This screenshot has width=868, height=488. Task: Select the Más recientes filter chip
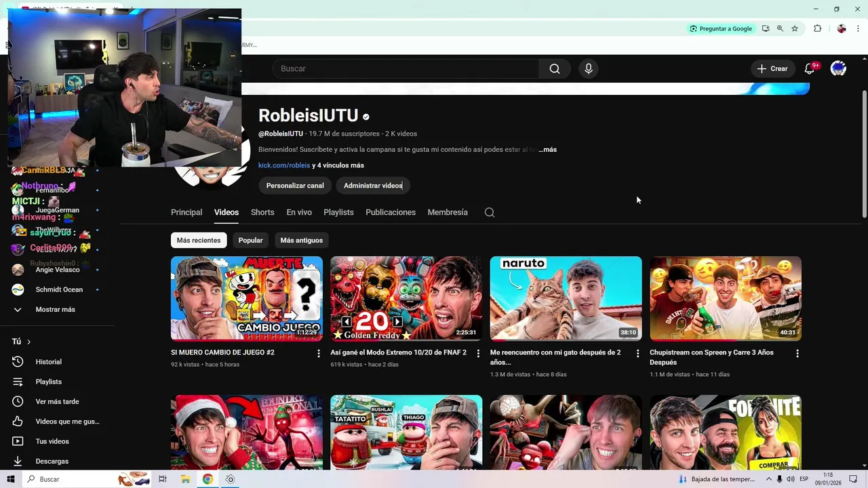pyautogui.click(x=199, y=241)
